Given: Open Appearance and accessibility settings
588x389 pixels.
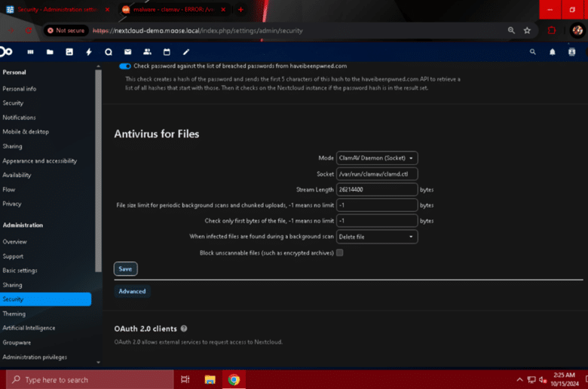Looking at the screenshot, I should point(40,161).
